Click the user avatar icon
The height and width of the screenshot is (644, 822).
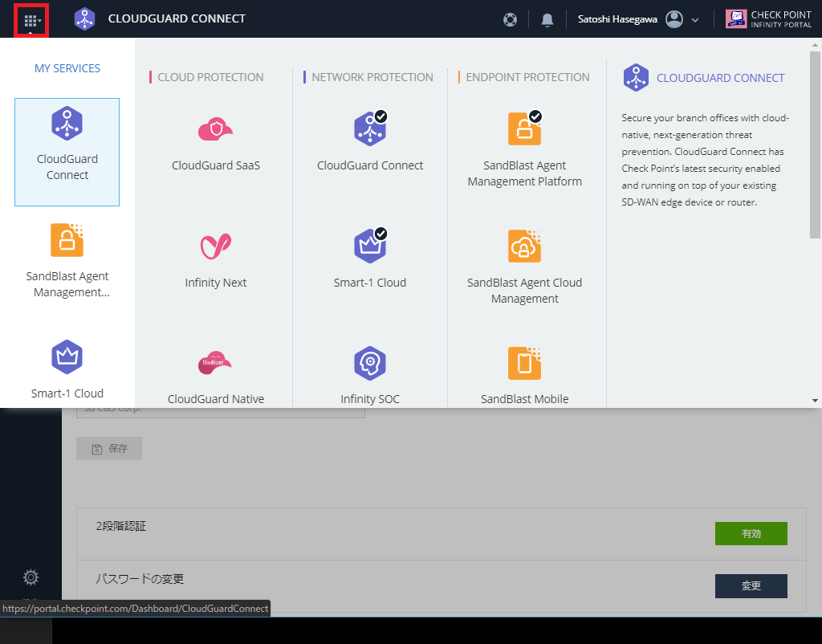coord(674,19)
